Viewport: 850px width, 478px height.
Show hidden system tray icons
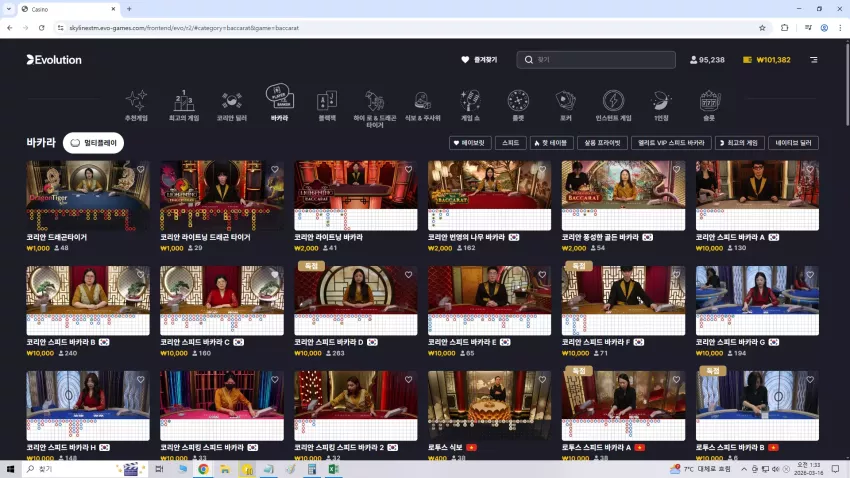[744, 469]
